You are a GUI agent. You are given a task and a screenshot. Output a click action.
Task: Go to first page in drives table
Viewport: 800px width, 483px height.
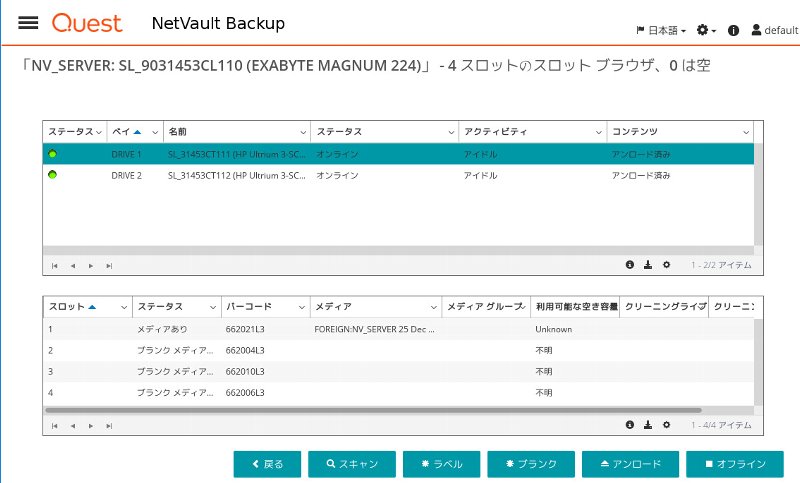pos(55,266)
